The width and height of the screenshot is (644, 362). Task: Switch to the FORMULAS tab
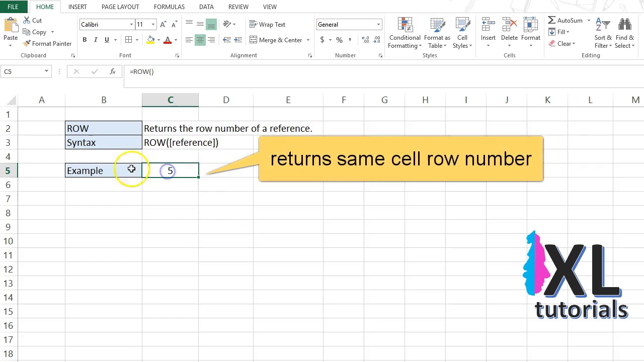[x=169, y=7]
